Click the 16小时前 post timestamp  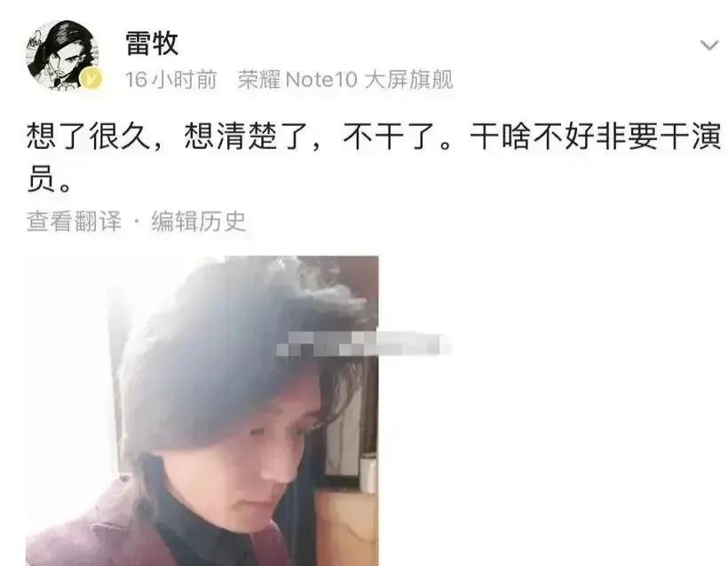pos(170,80)
